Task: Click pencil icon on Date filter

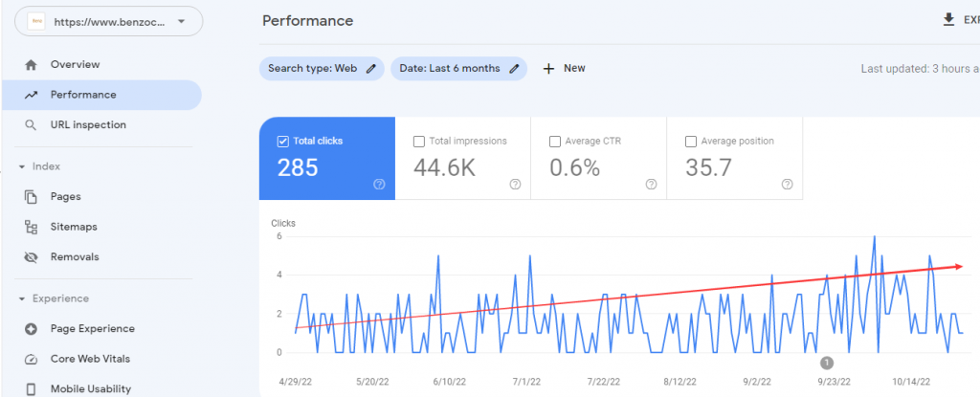Action: pos(514,69)
